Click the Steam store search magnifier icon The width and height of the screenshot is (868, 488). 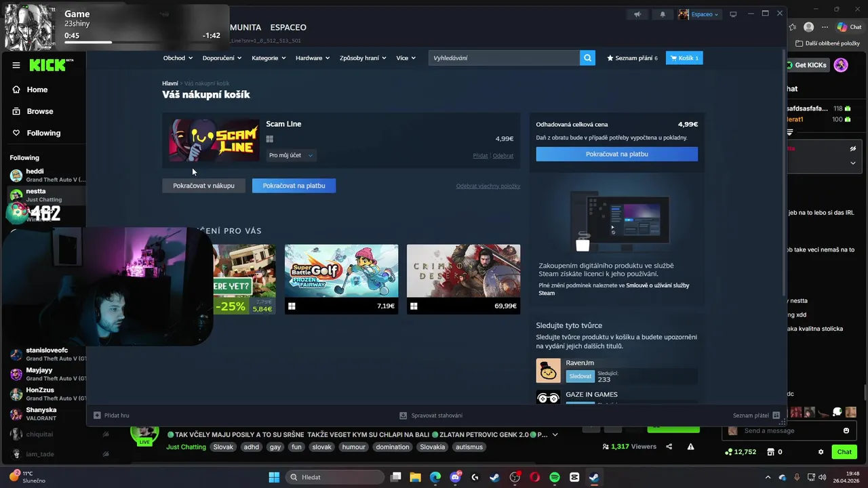(587, 58)
